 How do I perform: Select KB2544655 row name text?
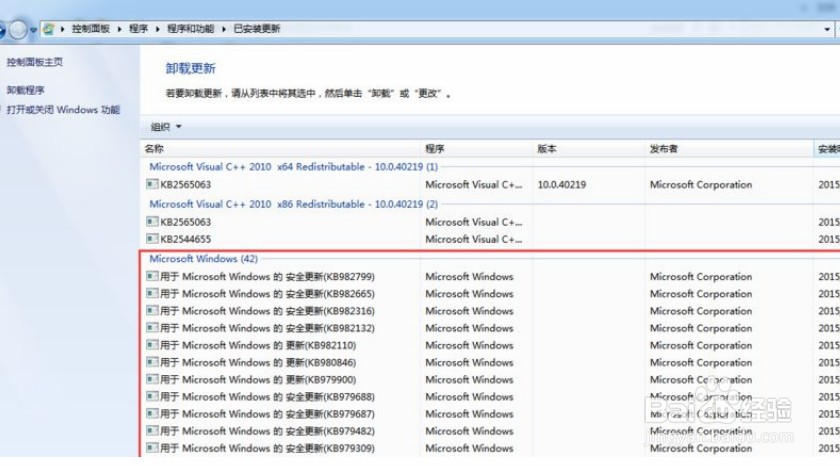pyautogui.click(x=186, y=239)
